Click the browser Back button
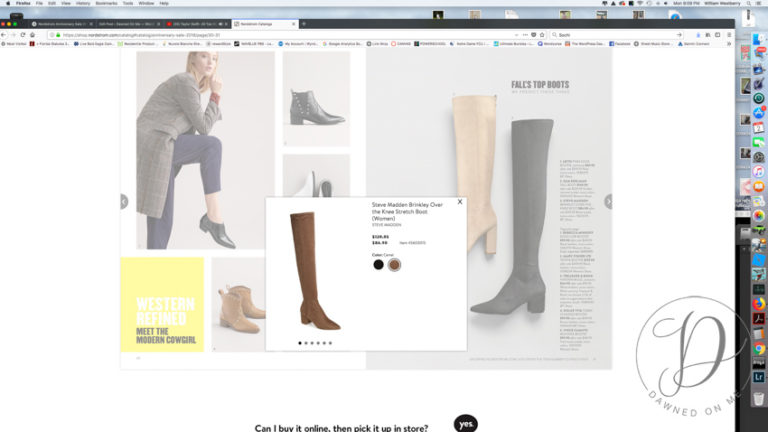 4,35
